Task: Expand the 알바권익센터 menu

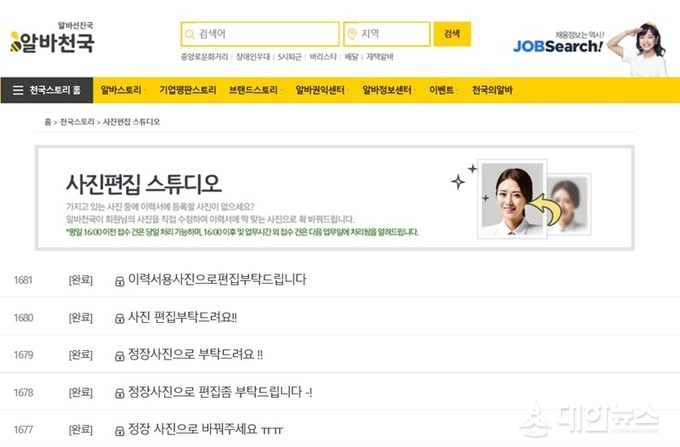Action: point(320,91)
